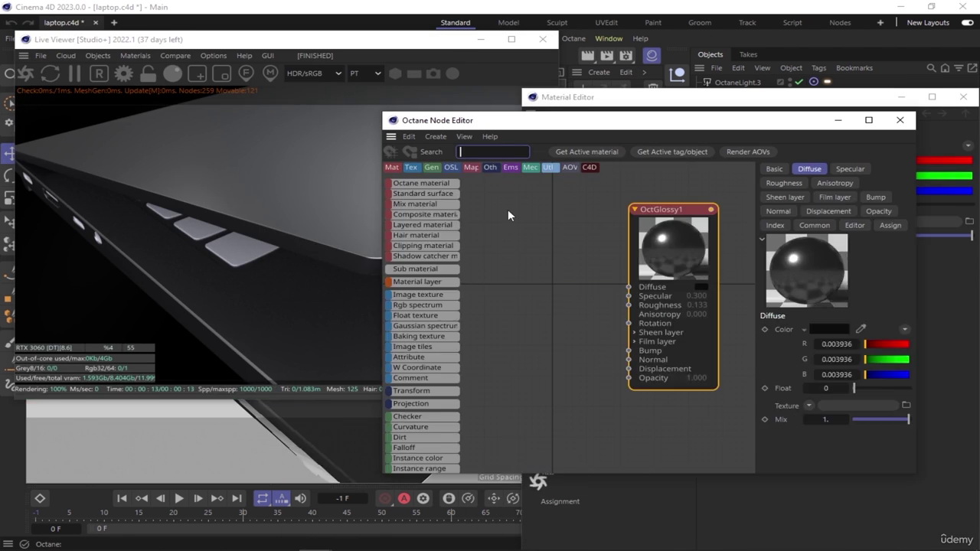This screenshot has width=980, height=551.
Task: Click the pick material M pin icon
Action: (270, 73)
